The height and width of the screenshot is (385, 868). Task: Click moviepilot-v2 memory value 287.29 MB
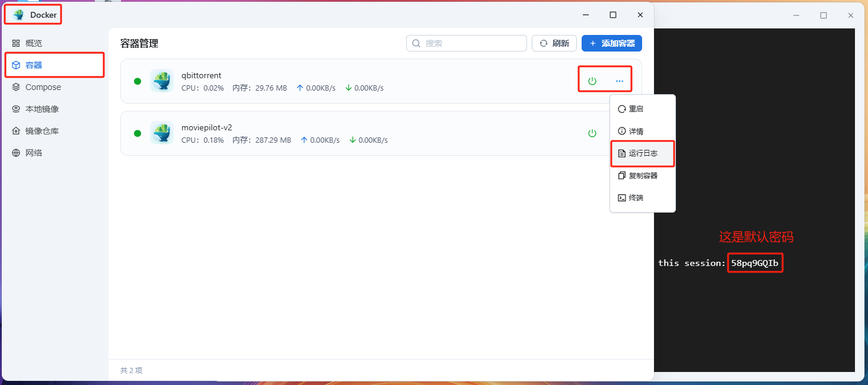[273, 140]
